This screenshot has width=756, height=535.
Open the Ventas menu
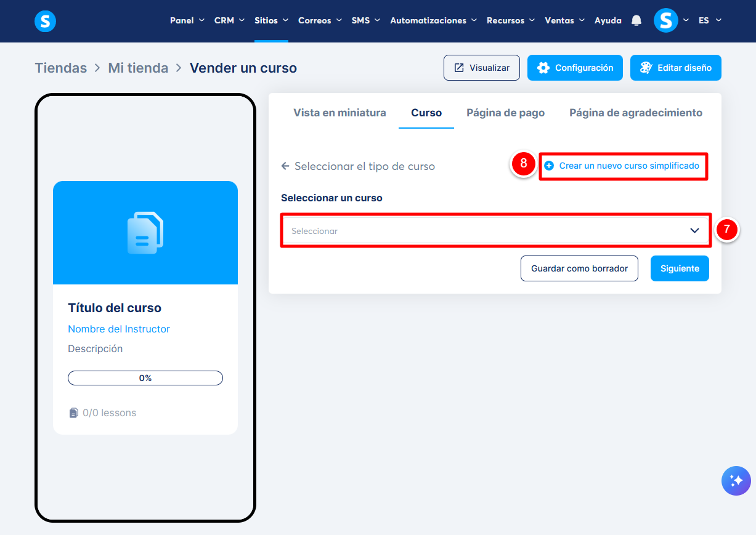pyautogui.click(x=565, y=20)
